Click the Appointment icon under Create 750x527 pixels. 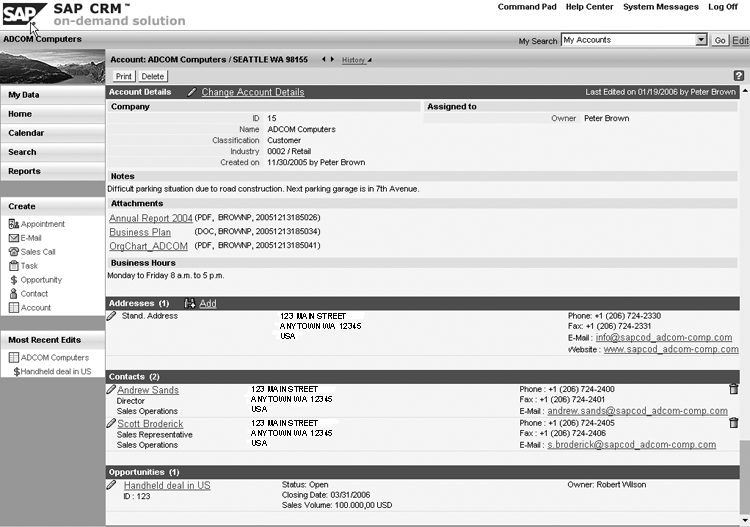pos(14,224)
